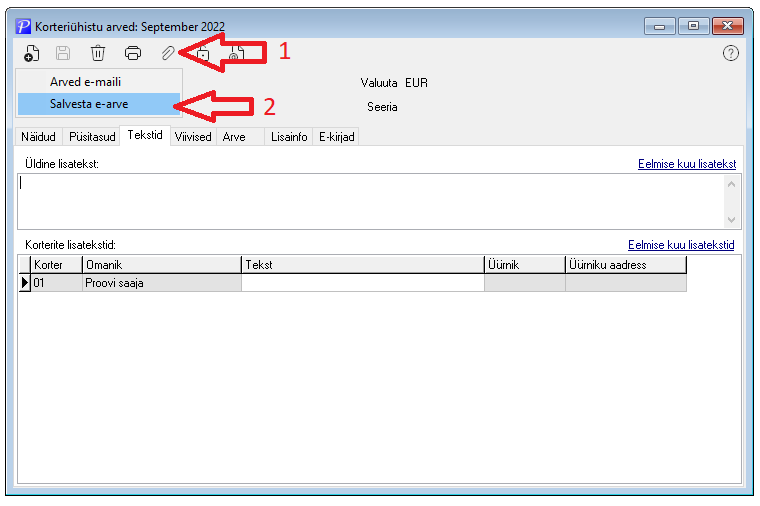Viewport: 760px width, 506px height.
Task: Click the greyed-out save diskette icon
Action: [63, 53]
